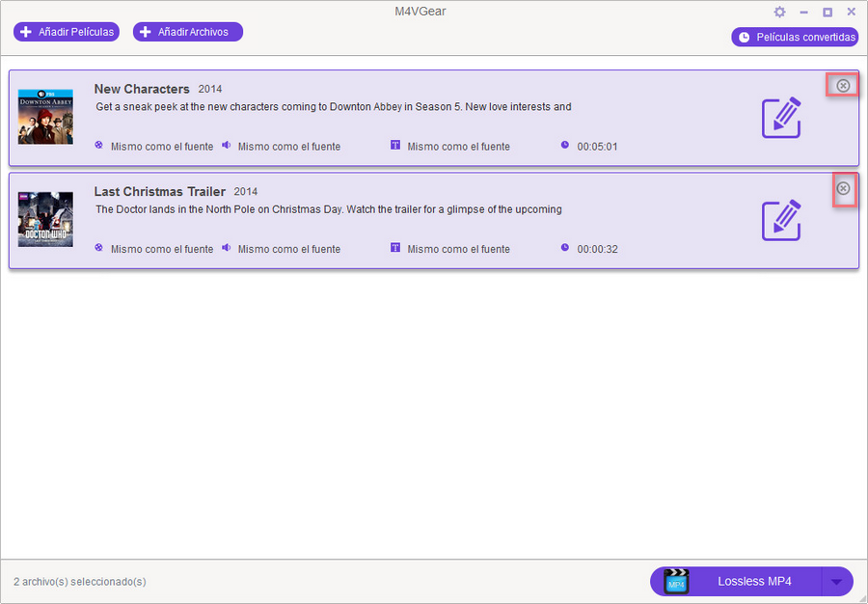Click the audio speaker icon for Last Christmas Trailer
The image size is (868, 604).
226,248
